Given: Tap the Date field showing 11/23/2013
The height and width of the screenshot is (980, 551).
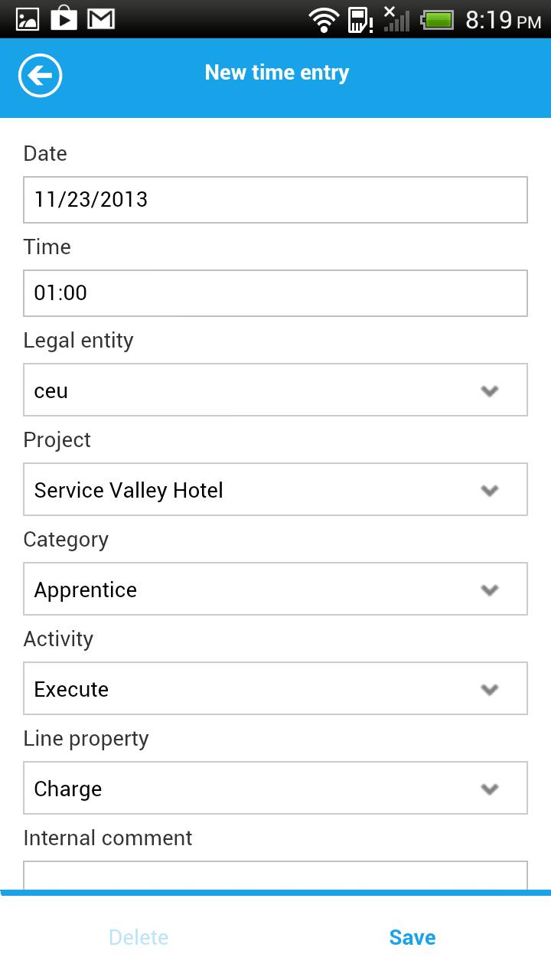Looking at the screenshot, I should click(x=275, y=200).
